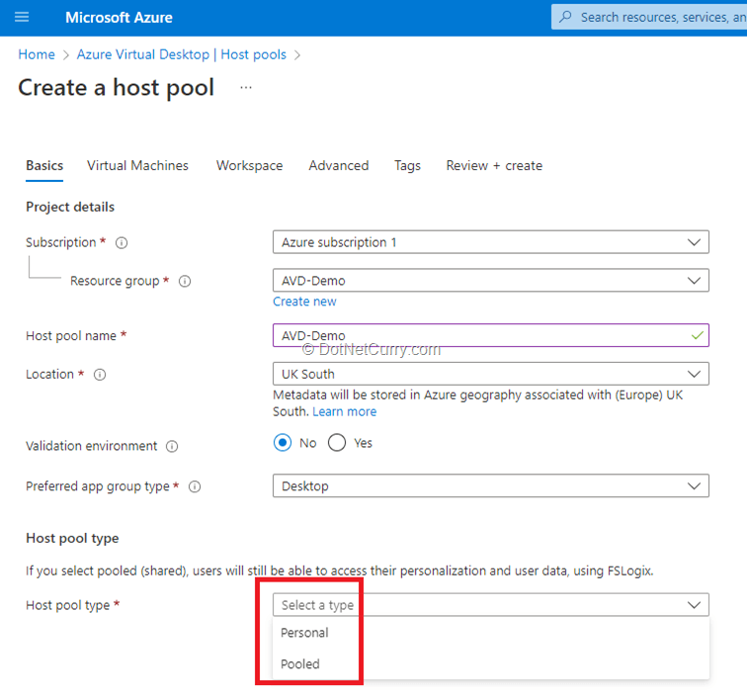
Task: Show info tooltip for Validation environment
Action: click(x=172, y=446)
